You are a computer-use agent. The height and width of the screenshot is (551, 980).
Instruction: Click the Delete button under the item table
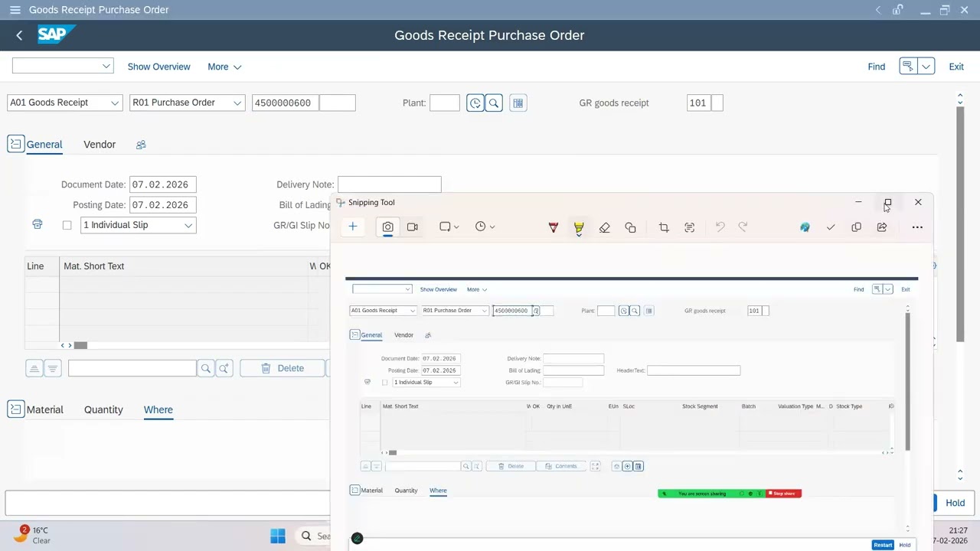283,368
